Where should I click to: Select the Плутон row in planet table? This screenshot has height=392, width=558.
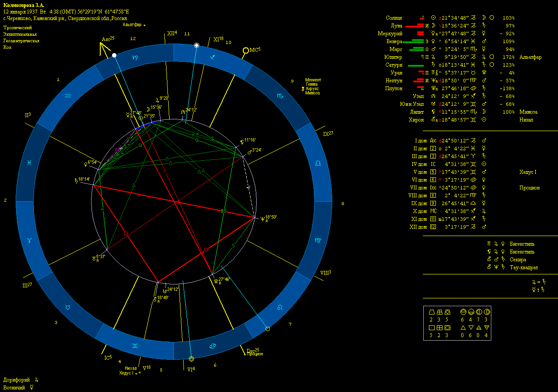click(x=450, y=88)
